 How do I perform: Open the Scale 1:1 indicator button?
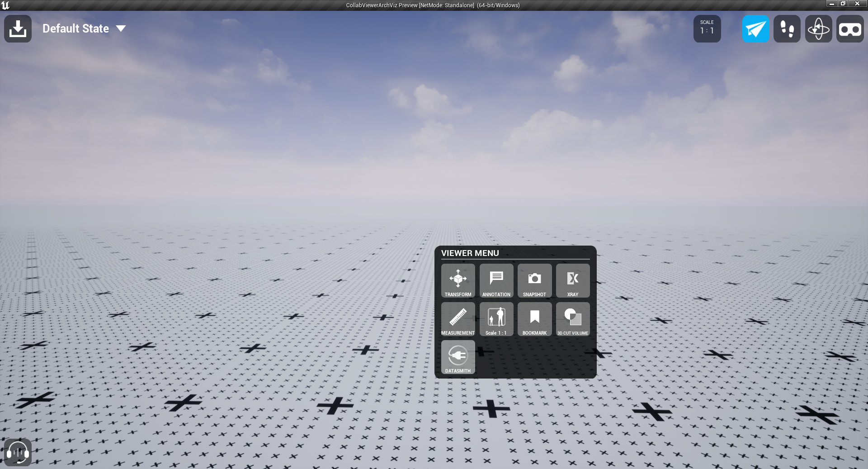707,29
